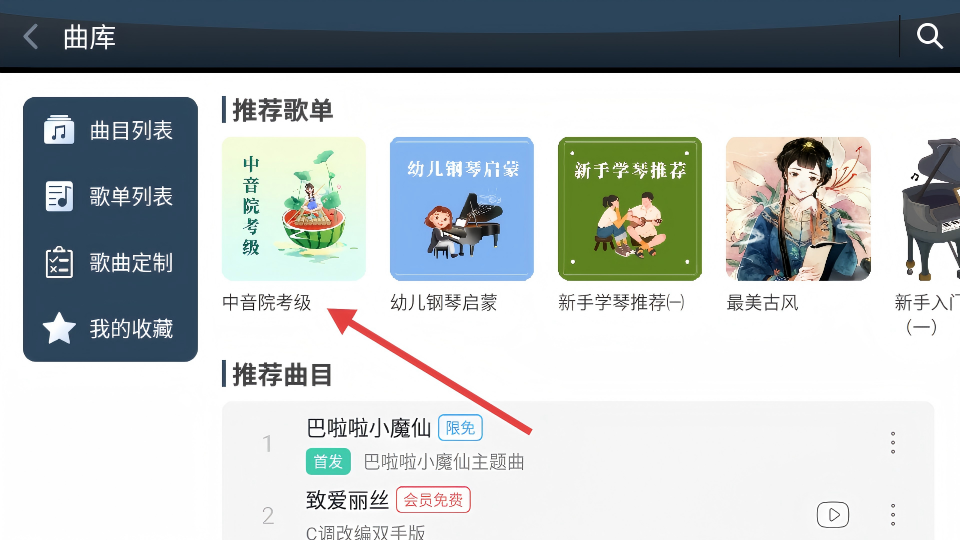Select the 新手学琴推荐 playlist cover
Screen dimensions: 960x540
[630, 209]
